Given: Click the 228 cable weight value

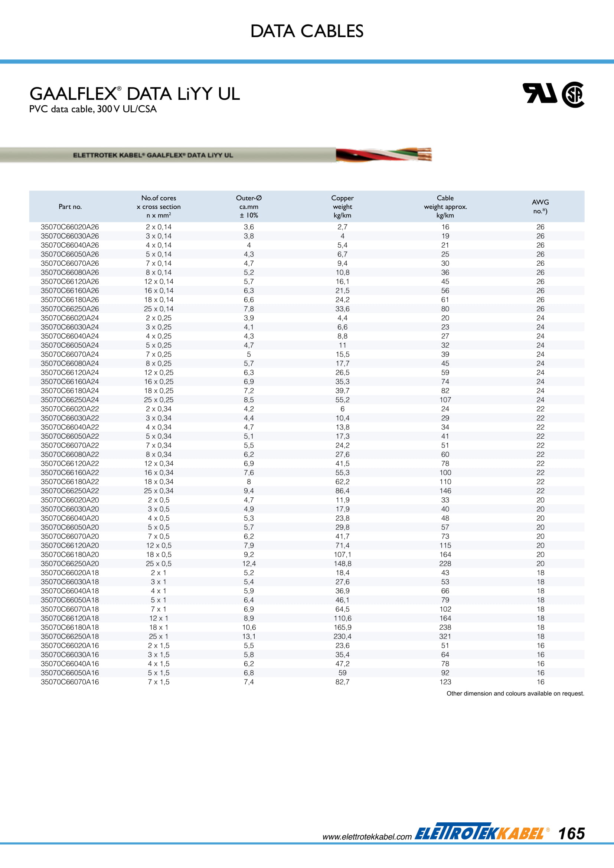Looking at the screenshot, I should (445, 564).
